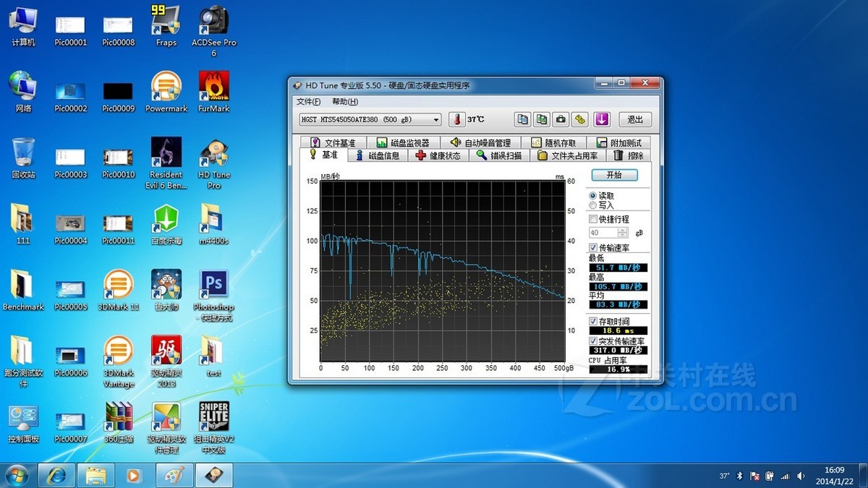This screenshot has width=868, height=488.
Task: Open the Fraps desktop shortcut
Action: [166, 25]
